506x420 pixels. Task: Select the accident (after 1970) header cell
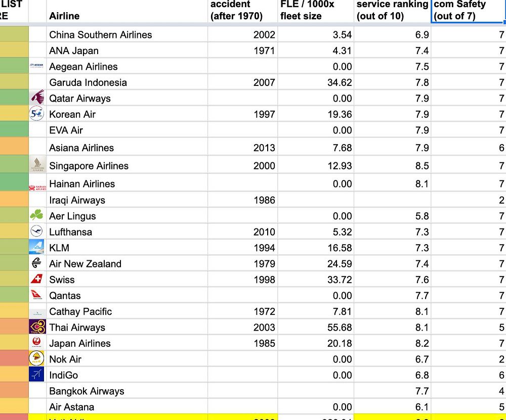click(x=243, y=11)
